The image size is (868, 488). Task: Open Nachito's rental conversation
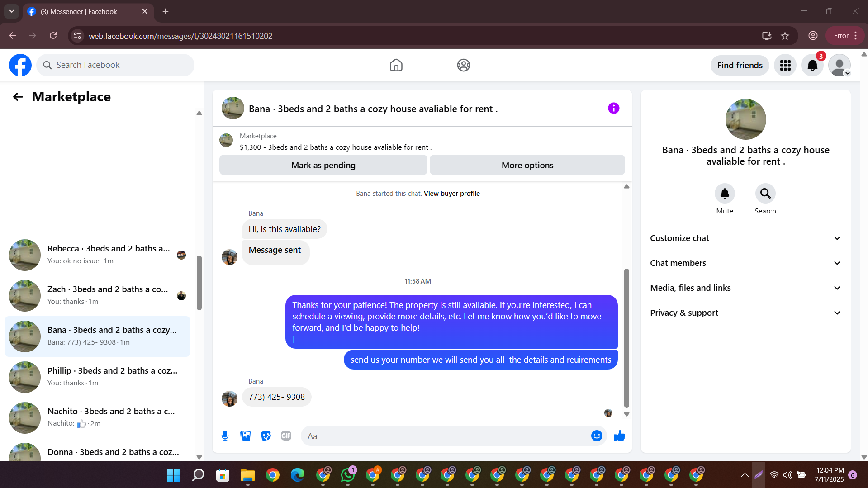pos(97,418)
